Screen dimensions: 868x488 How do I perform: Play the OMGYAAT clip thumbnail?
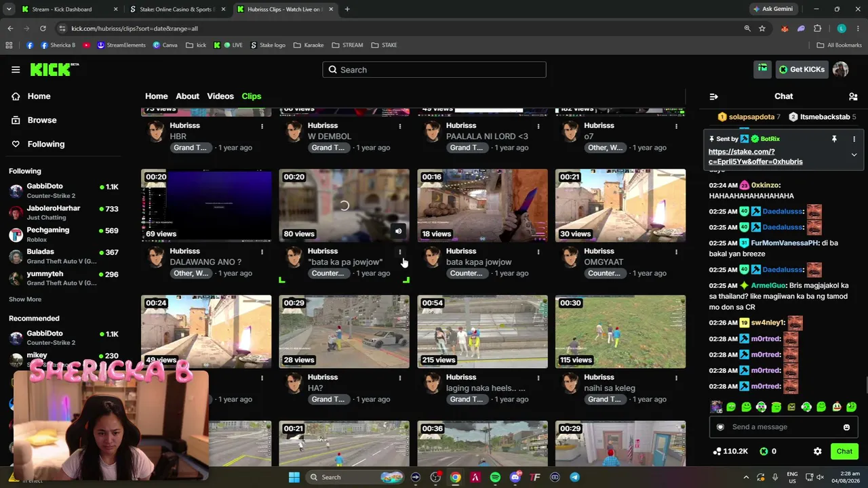coord(620,206)
